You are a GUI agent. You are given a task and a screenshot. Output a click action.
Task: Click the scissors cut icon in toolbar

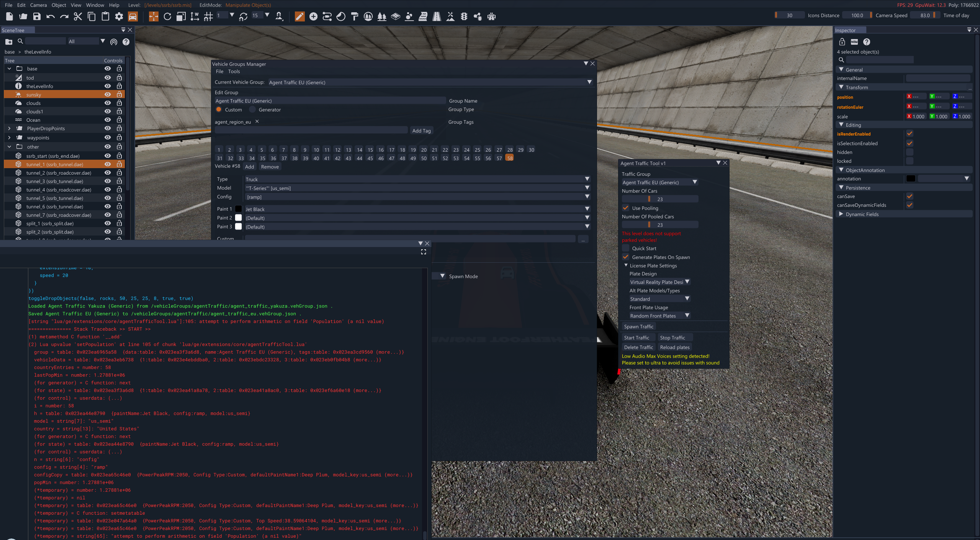coord(78,16)
